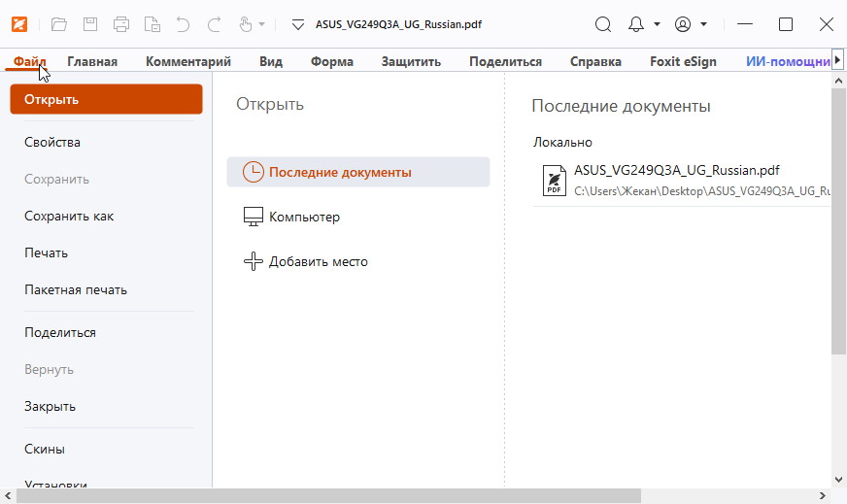Click the ribbon tabs scroll-right arrow

point(838,59)
